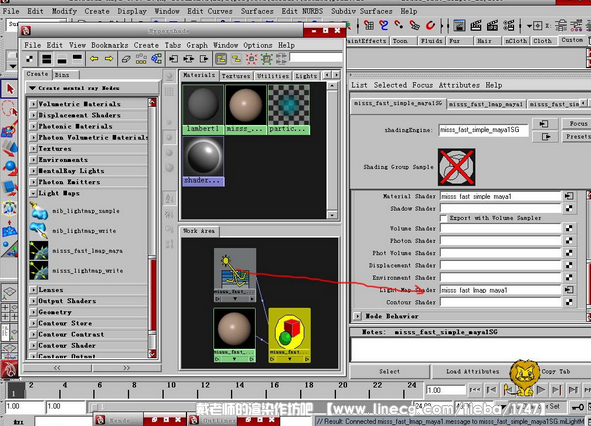The width and height of the screenshot is (591, 426).
Task: Click map button beside Volume Shader
Action: [x=569, y=228]
